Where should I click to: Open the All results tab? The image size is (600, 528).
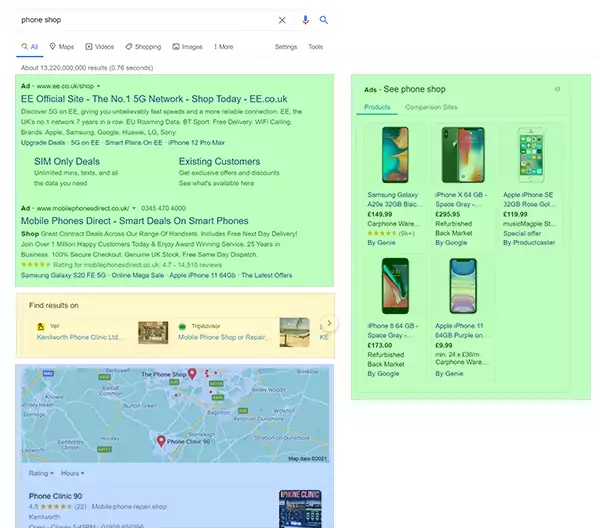30,47
